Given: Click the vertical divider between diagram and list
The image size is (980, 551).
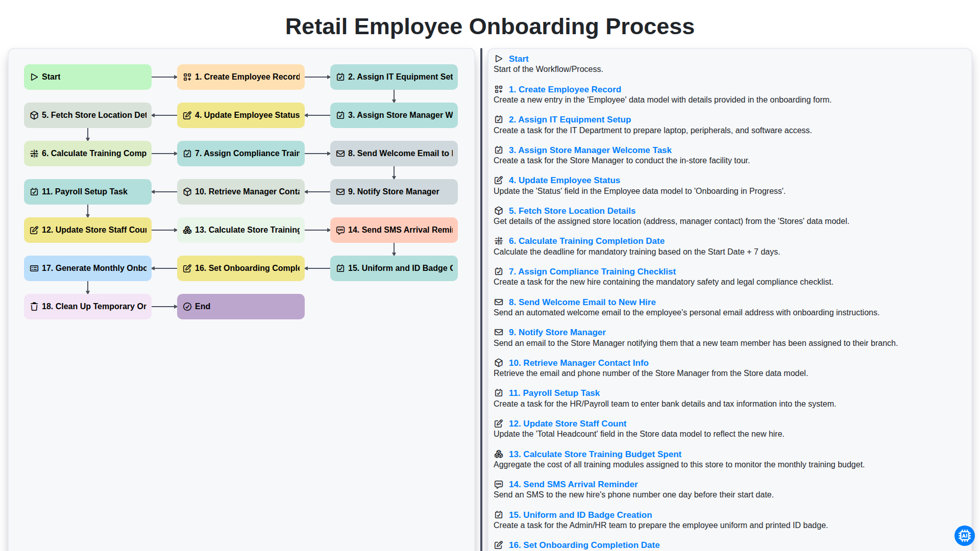Looking at the screenshot, I should click(481, 299).
